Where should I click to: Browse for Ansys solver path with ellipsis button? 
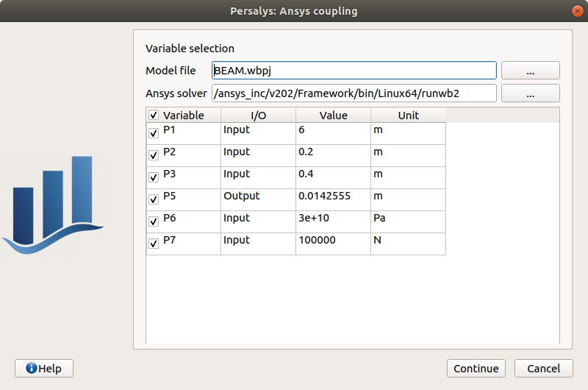pyautogui.click(x=530, y=93)
